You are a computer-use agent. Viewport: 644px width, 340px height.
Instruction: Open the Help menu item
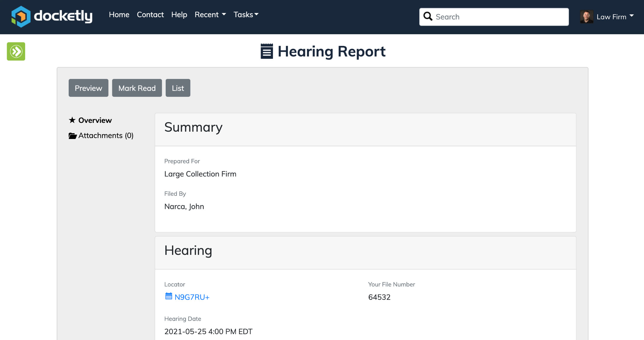179,15
